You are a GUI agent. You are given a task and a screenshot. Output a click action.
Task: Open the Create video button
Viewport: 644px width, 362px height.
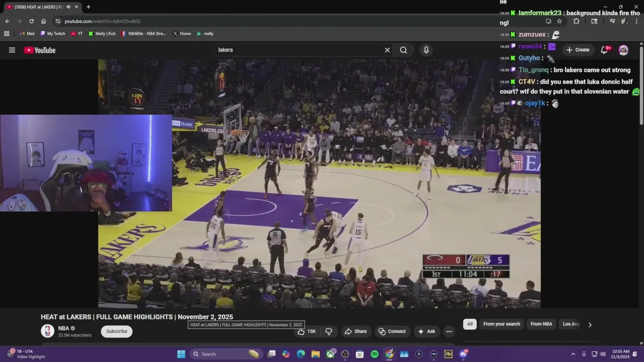point(578,50)
